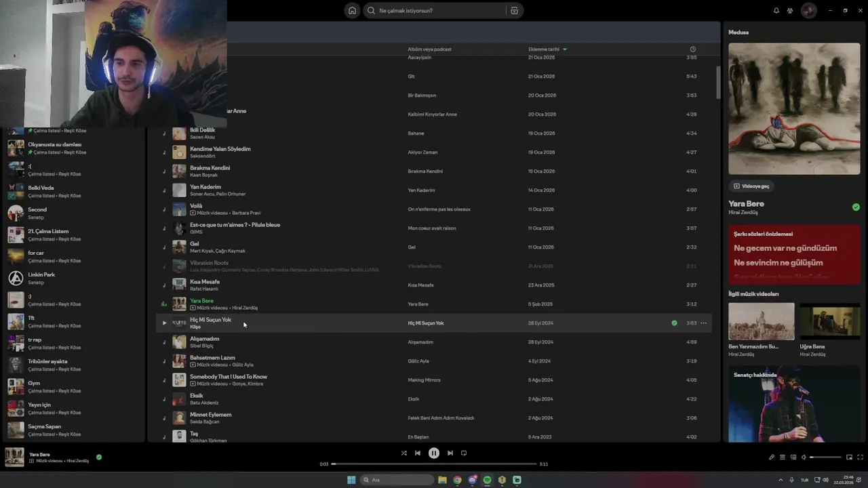Play Hiç Mi Suçun Yok with row play button
The image size is (868, 488).
(164, 323)
